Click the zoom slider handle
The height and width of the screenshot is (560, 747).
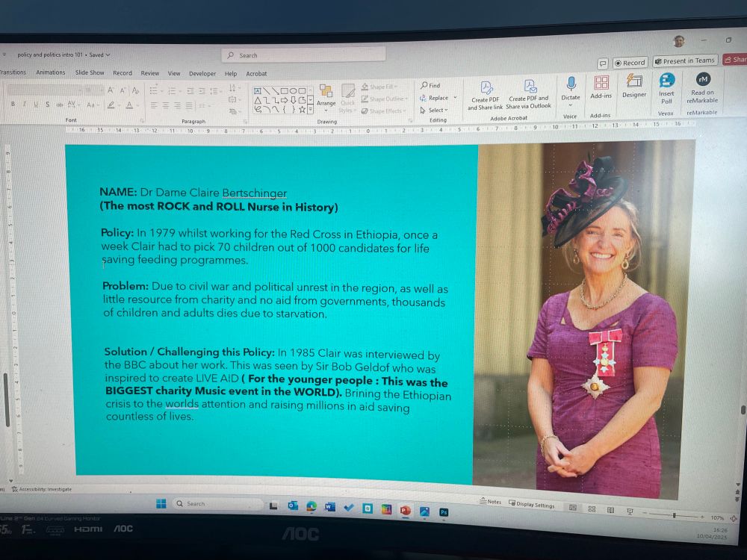click(x=674, y=515)
